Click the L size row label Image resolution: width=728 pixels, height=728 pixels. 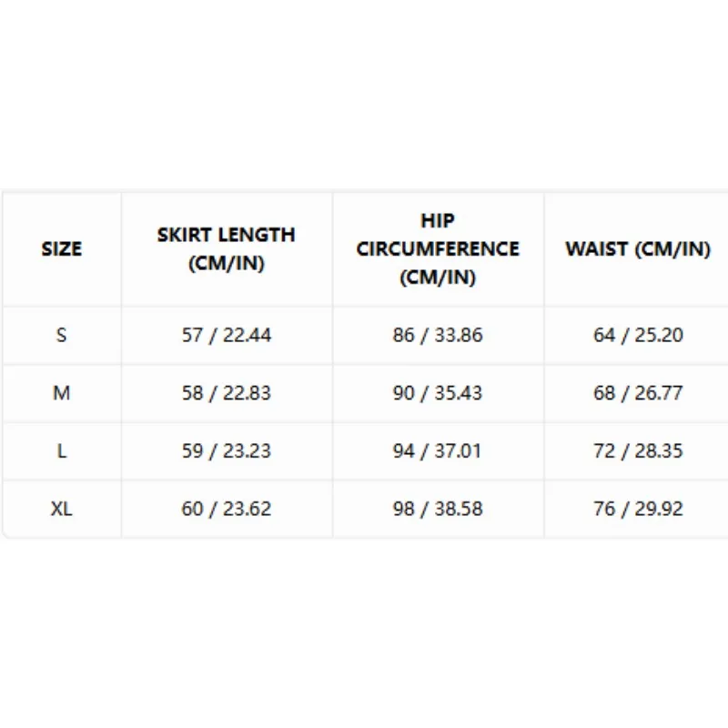point(61,450)
